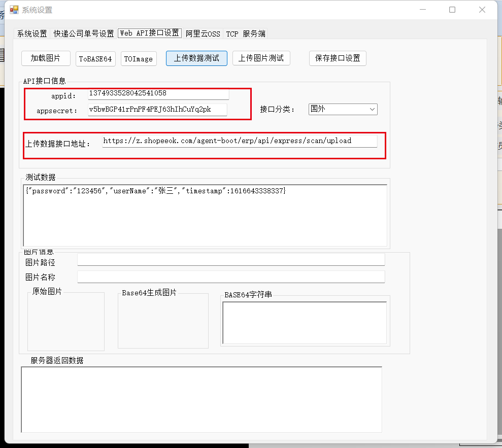Image resolution: width=502 pixels, height=448 pixels.
Task: Open the 阿里云OSS tab
Action: 203,33
